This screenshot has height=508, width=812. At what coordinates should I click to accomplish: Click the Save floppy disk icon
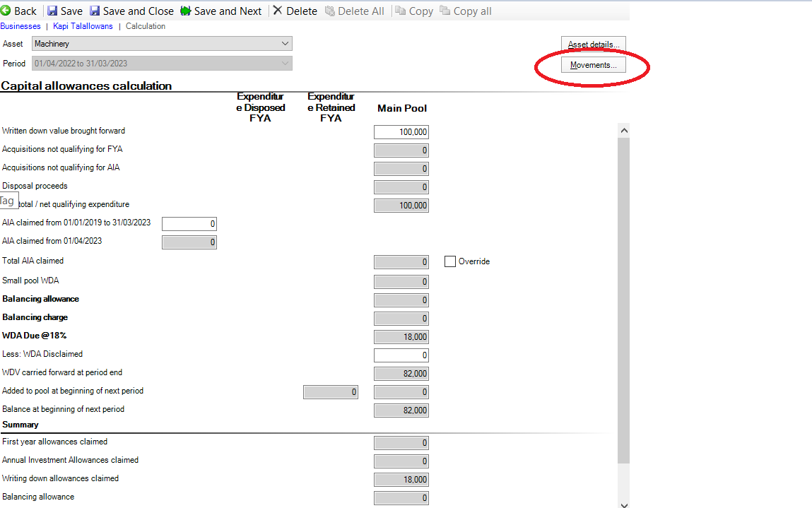click(52, 11)
